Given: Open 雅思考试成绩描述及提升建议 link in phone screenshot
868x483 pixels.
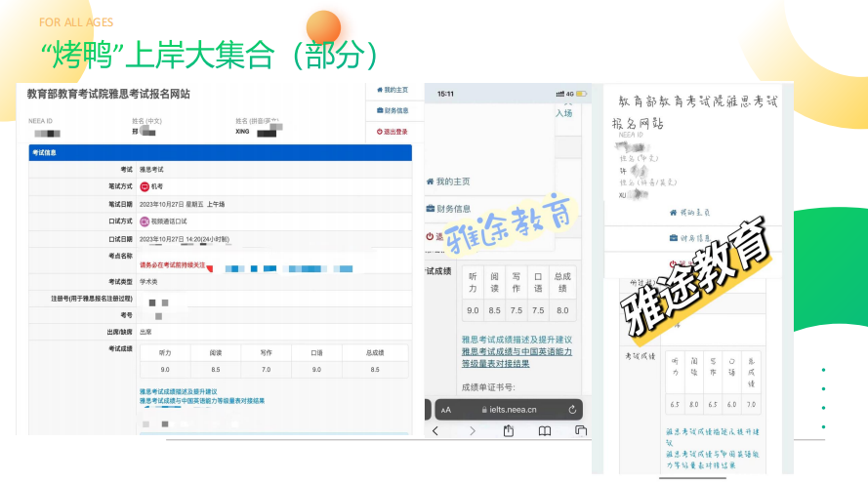Looking at the screenshot, I should 517,340.
